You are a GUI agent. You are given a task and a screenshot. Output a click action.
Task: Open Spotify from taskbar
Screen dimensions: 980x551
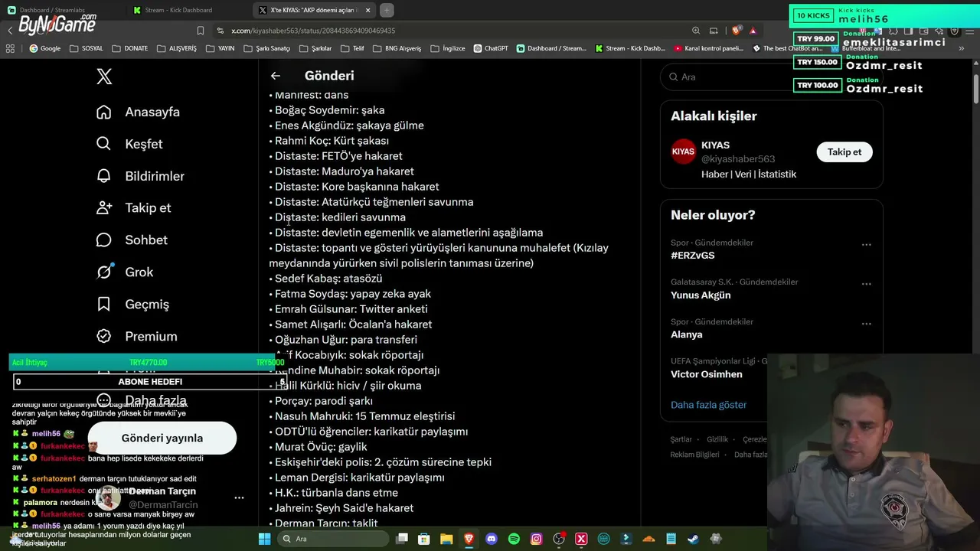(514, 539)
